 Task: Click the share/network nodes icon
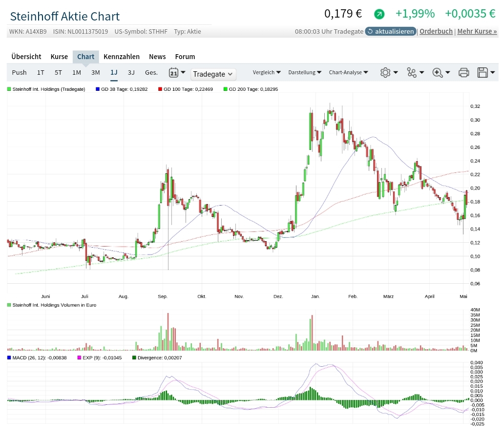click(411, 72)
